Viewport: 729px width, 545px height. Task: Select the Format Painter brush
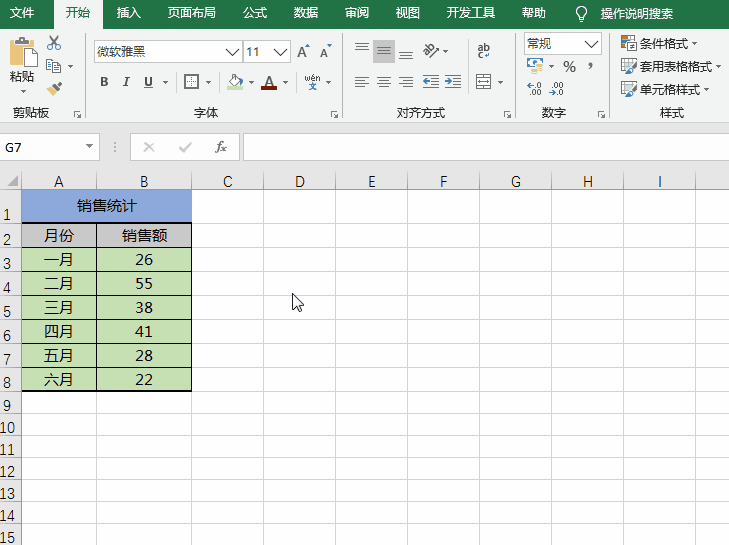[54, 88]
